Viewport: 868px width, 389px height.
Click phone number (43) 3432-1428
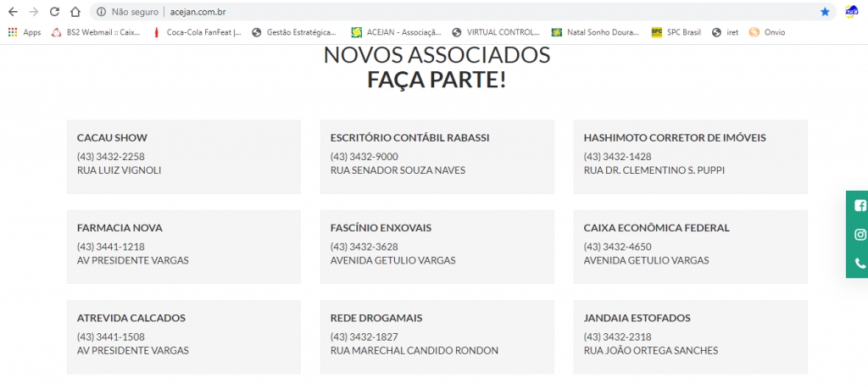[617, 157]
